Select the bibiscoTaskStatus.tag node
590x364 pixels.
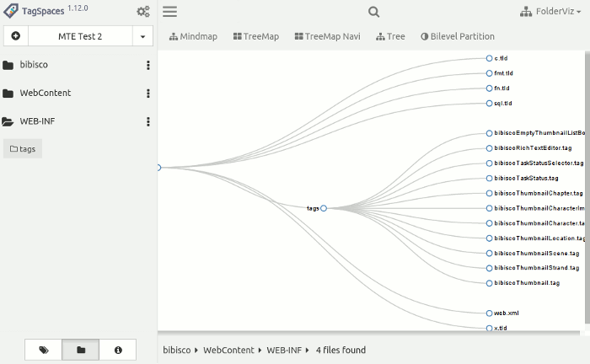(523, 179)
